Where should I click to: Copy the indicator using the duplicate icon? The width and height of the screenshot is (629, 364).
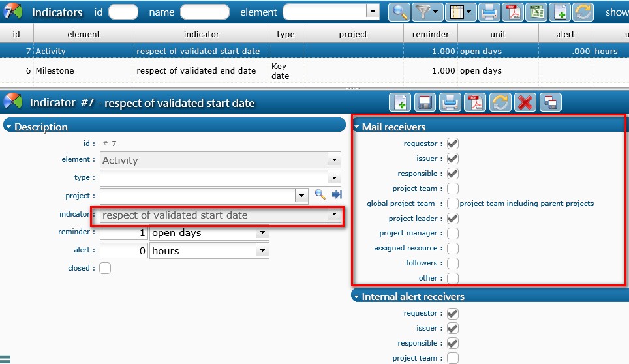[x=551, y=102]
